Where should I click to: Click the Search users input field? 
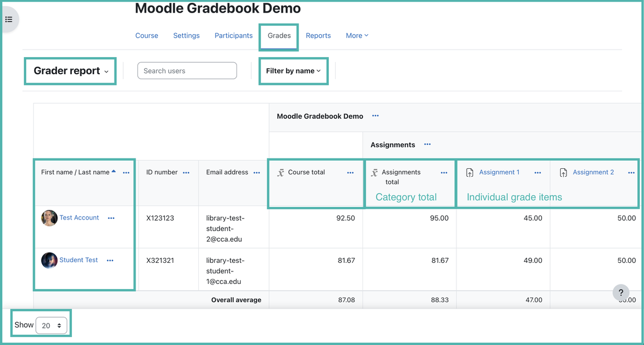pos(188,71)
